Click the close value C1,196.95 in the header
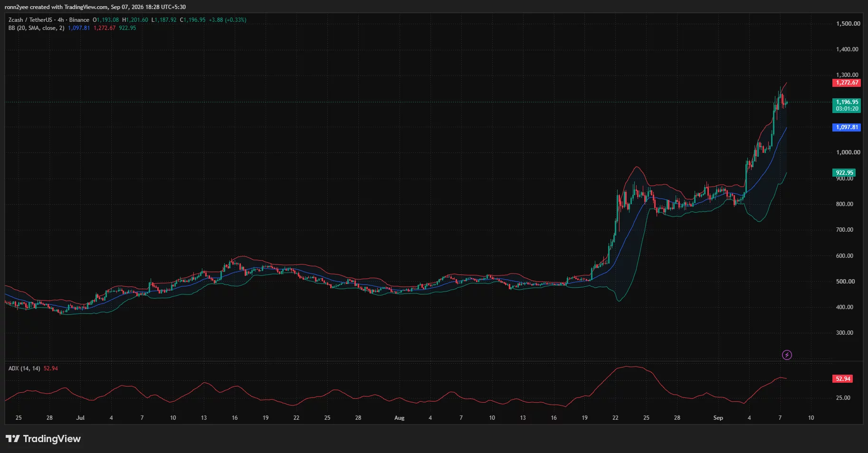The width and height of the screenshot is (868, 453). [x=192, y=20]
